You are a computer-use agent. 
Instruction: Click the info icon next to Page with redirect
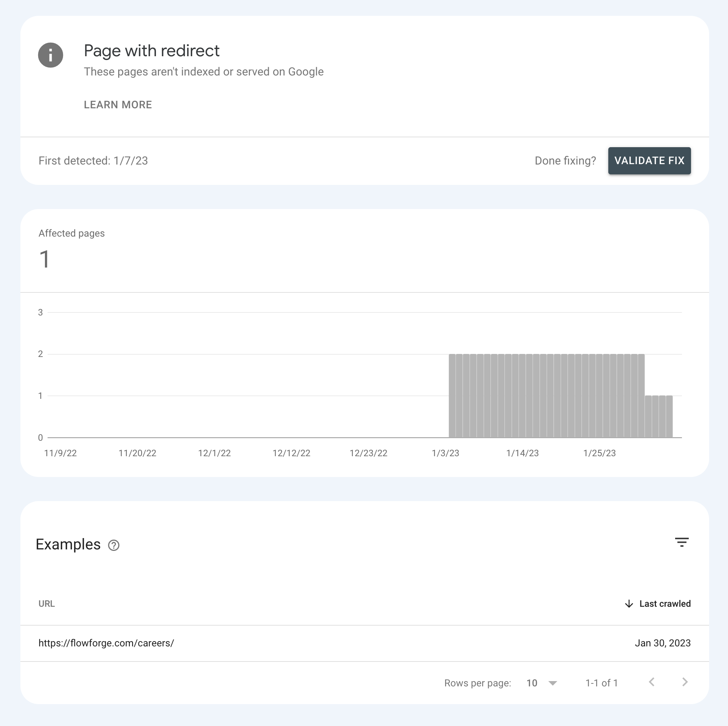pyautogui.click(x=50, y=55)
